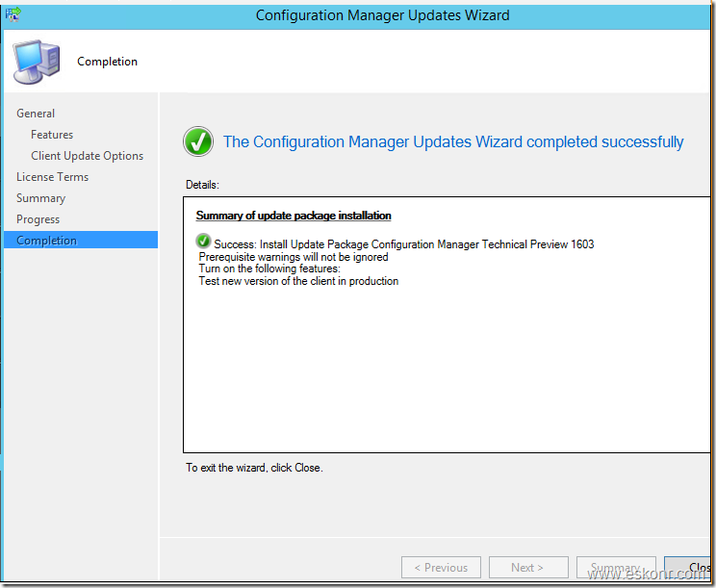This screenshot has width=716, height=588.
Task: Click empty area inside the Details box
Action: 443,375
